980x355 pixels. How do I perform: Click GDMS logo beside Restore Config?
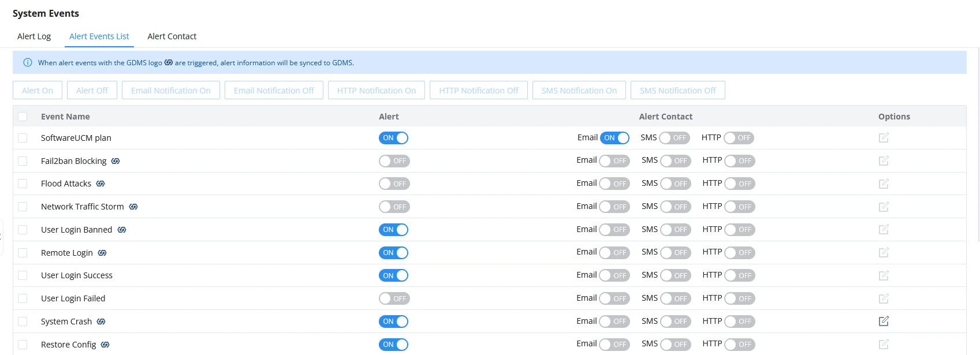[x=105, y=345]
